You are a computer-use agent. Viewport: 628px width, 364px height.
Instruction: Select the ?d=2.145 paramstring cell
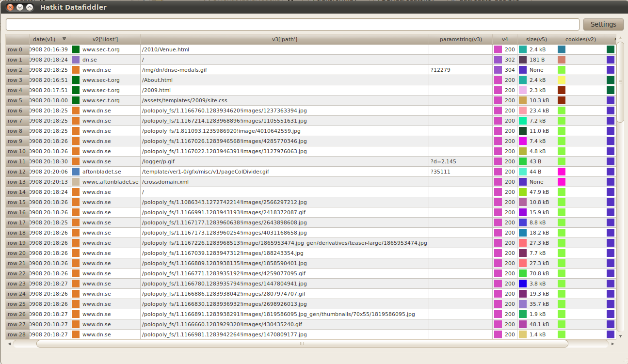461,161
